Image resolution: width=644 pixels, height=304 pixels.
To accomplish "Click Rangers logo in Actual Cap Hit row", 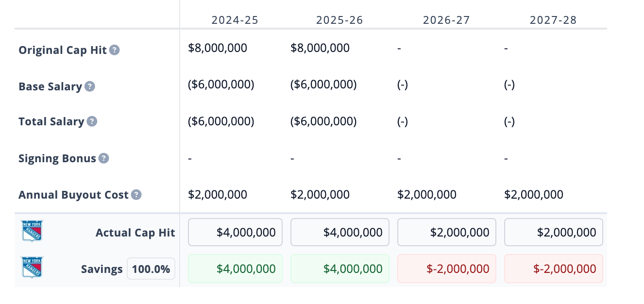I will point(32,231).
